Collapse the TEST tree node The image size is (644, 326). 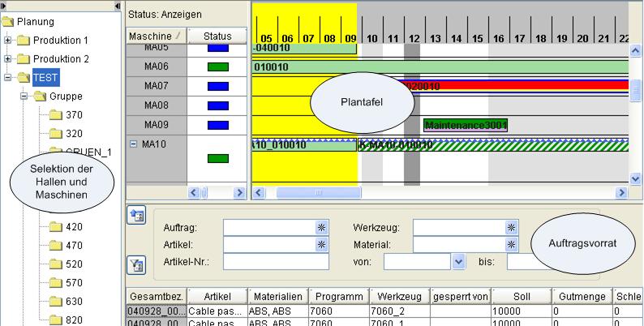8,78
